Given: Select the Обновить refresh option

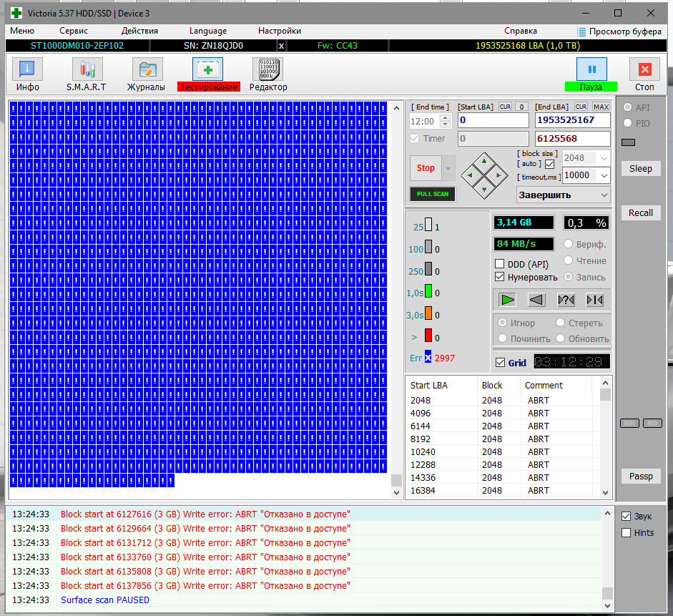Looking at the screenshot, I should (x=560, y=338).
